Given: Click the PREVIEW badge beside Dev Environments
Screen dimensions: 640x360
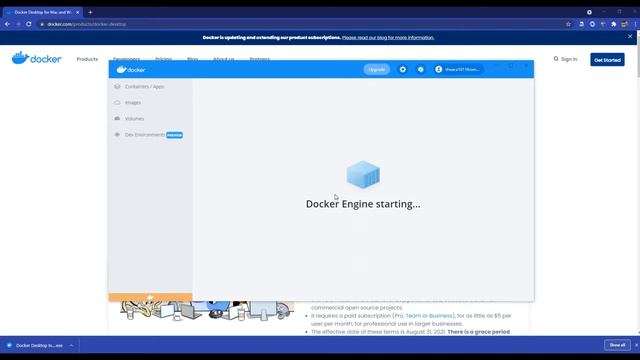Looking at the screenshot, I should [x=174, y=135].
